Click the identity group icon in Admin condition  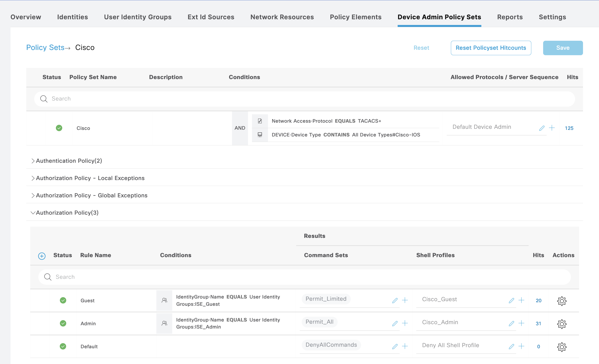[164, 323]
